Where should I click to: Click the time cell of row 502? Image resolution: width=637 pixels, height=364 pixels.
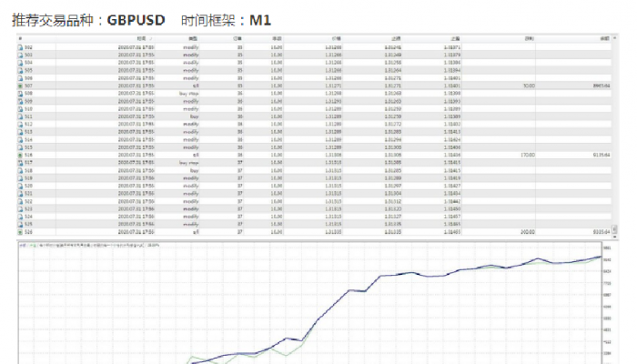(x=136, y=47)
